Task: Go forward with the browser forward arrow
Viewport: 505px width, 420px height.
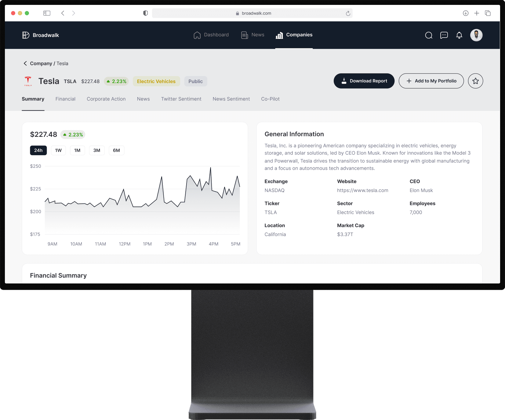Action: [x=74, y=13]
